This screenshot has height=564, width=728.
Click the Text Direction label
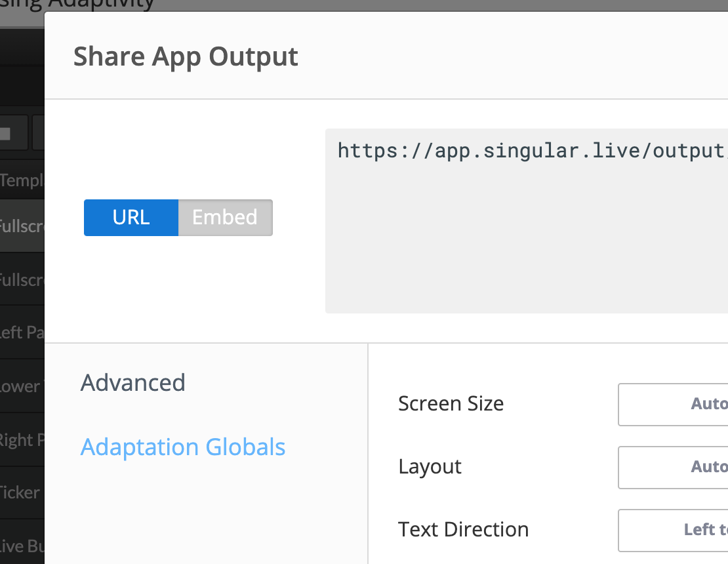pos(463,529)
